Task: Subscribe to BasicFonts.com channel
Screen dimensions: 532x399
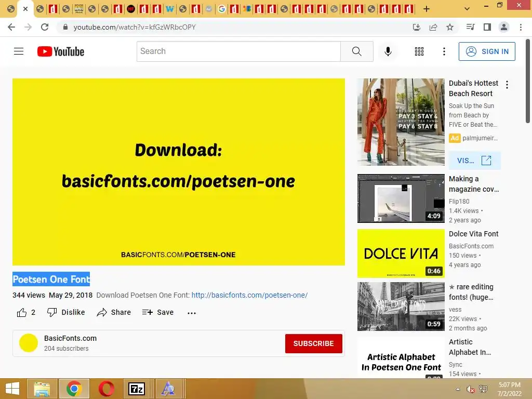Action: pos(313,343)
